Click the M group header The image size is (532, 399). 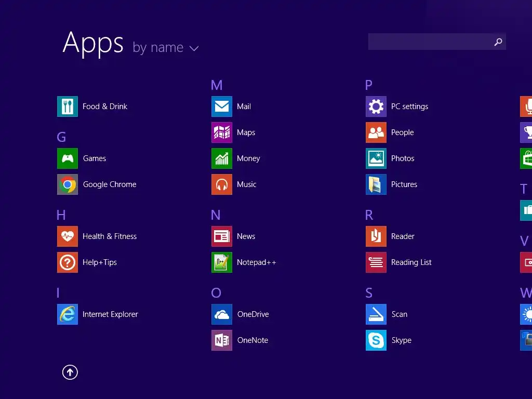tap(217, 85)
